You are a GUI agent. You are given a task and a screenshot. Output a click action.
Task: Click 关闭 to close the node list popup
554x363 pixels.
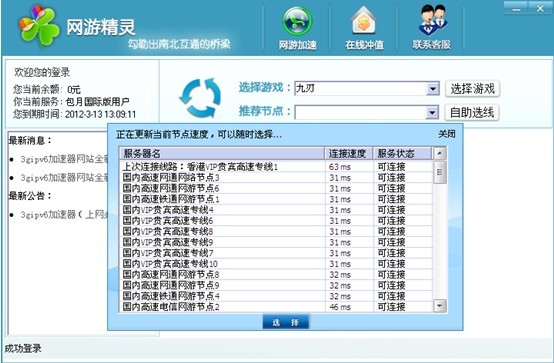447,134
